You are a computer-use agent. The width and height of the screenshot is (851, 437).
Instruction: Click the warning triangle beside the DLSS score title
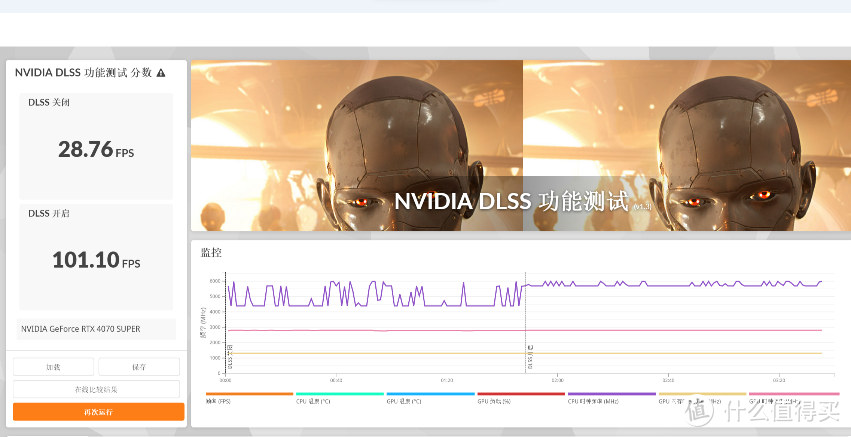click(161, 73)
